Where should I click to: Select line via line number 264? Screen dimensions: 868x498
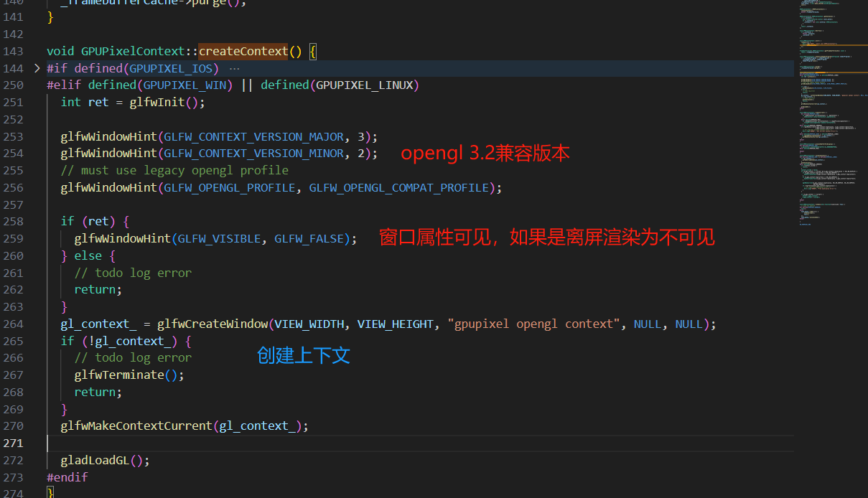(13, 324)
